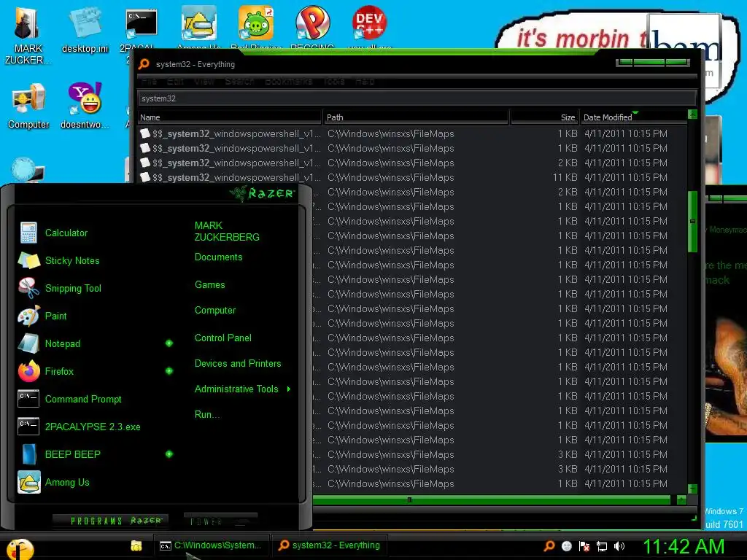Click the Action Center flag tray icon
The image size is (747, 560).
[x=584, y=546]
